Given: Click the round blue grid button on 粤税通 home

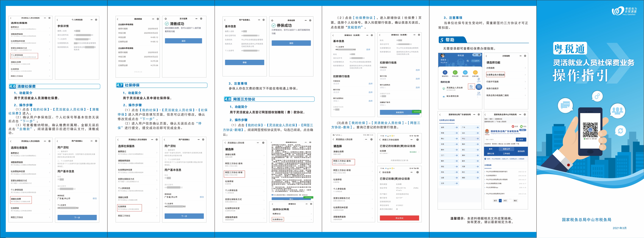Looking at the screenshot, I should (x=479, y=87).
